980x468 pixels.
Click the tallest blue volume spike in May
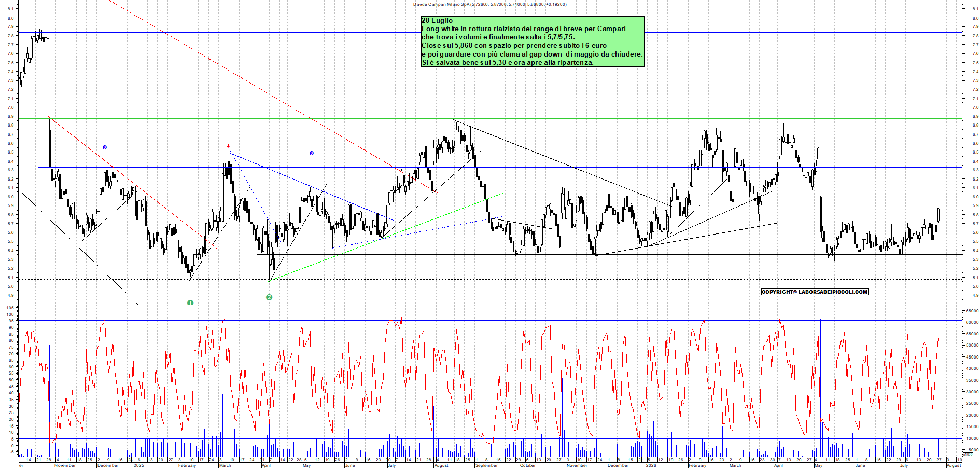[820, 387]
